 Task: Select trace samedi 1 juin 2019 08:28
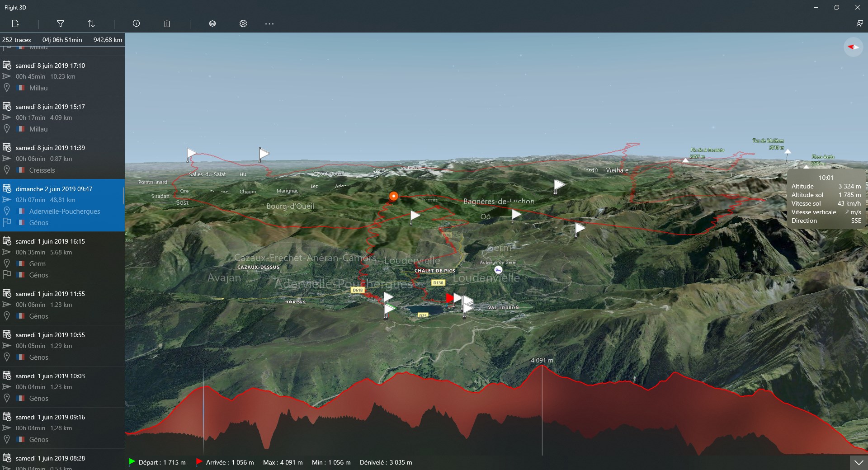(x=62, y=459)
